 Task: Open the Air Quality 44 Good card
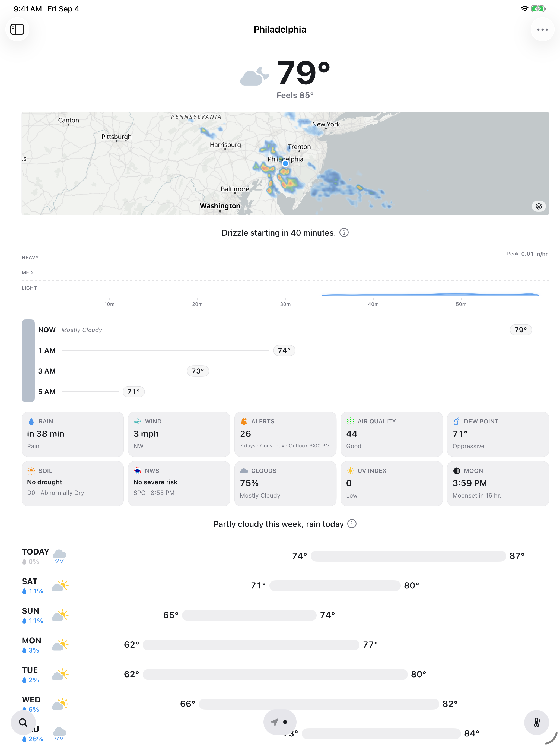point(392,434)
